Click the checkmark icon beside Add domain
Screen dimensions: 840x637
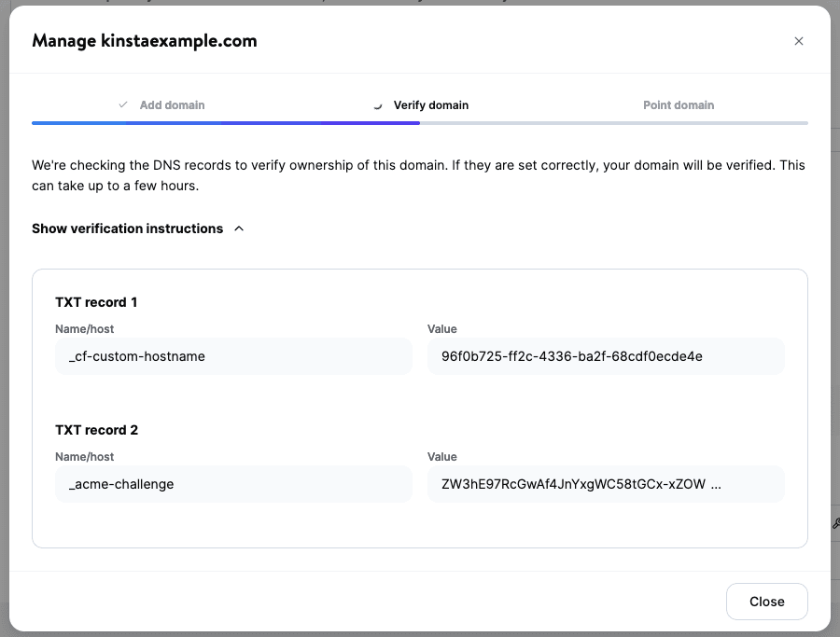[x=122, y=104]
